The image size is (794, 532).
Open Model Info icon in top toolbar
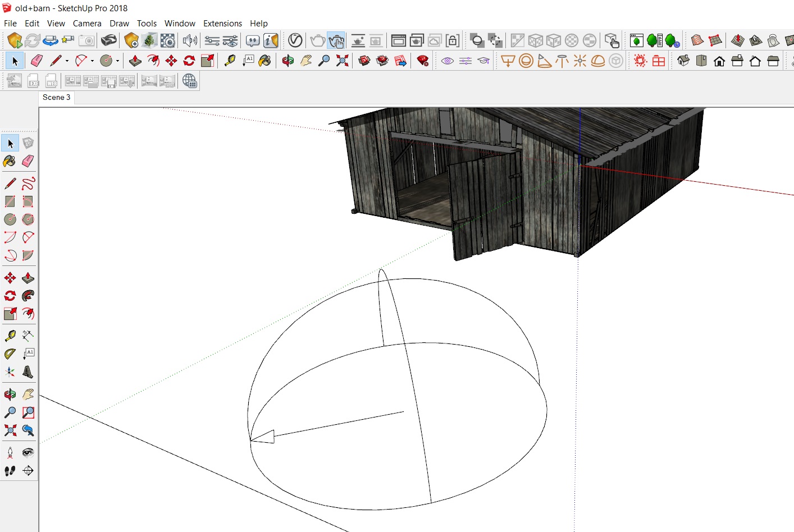[271, 40]
